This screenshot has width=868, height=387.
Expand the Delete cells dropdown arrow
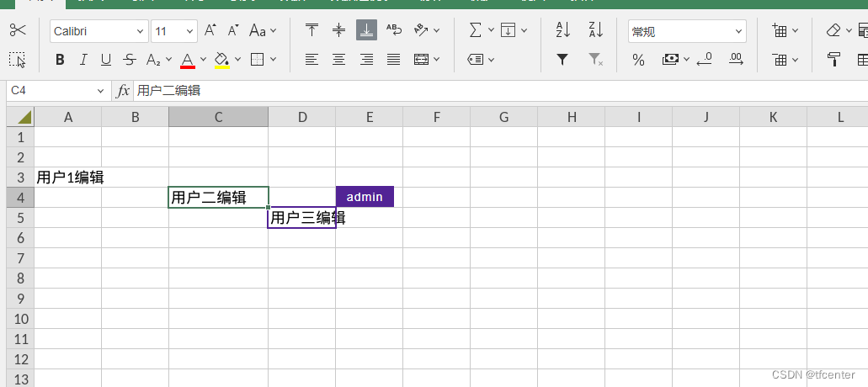(796, 59)
